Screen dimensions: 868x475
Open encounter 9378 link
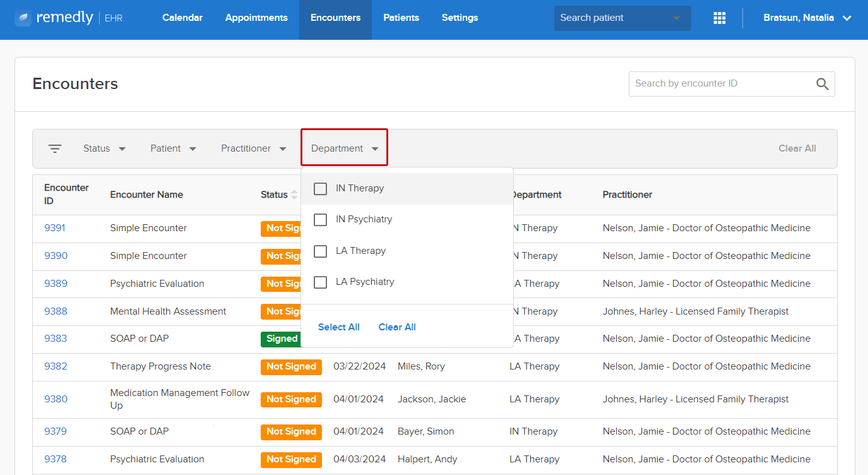tap(56, 459)
